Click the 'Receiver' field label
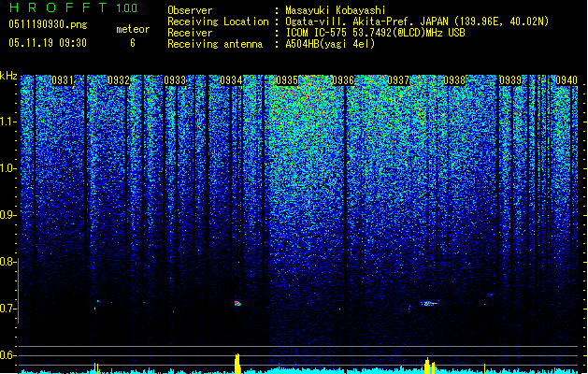The height and width of the screenshot is (374, 588). (x=190, y=33)
